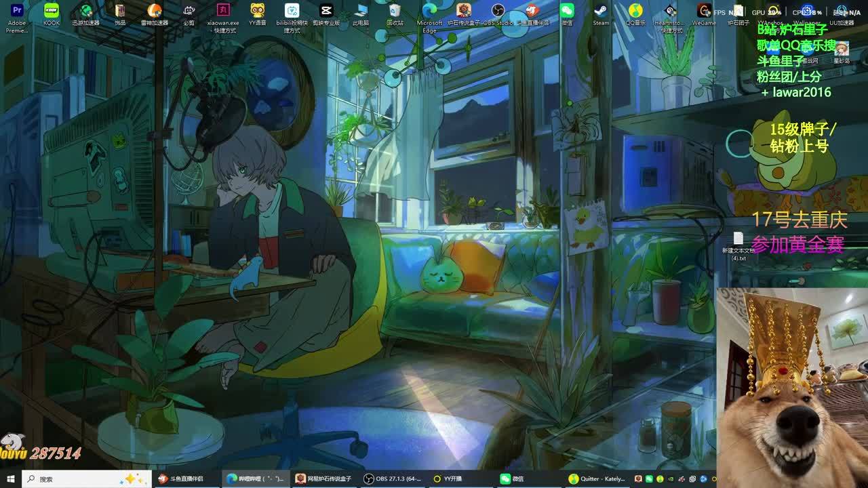Click the Windows Start button
Screen dimensions: 868x488
[x=11, y=479]
